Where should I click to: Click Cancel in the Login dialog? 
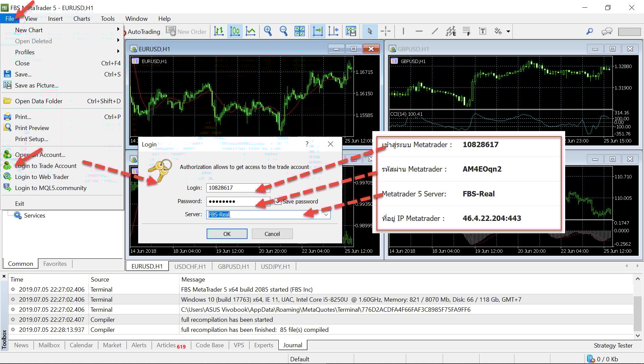272,234
